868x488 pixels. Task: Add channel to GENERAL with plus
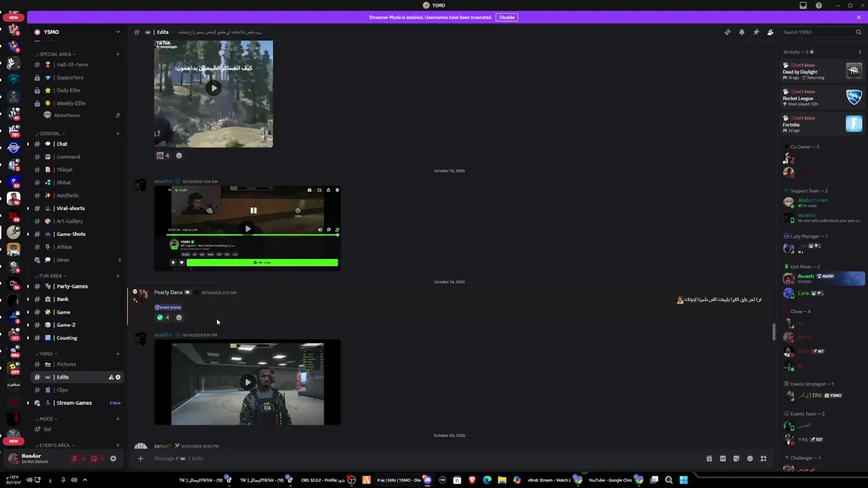(x=118, y=134)
